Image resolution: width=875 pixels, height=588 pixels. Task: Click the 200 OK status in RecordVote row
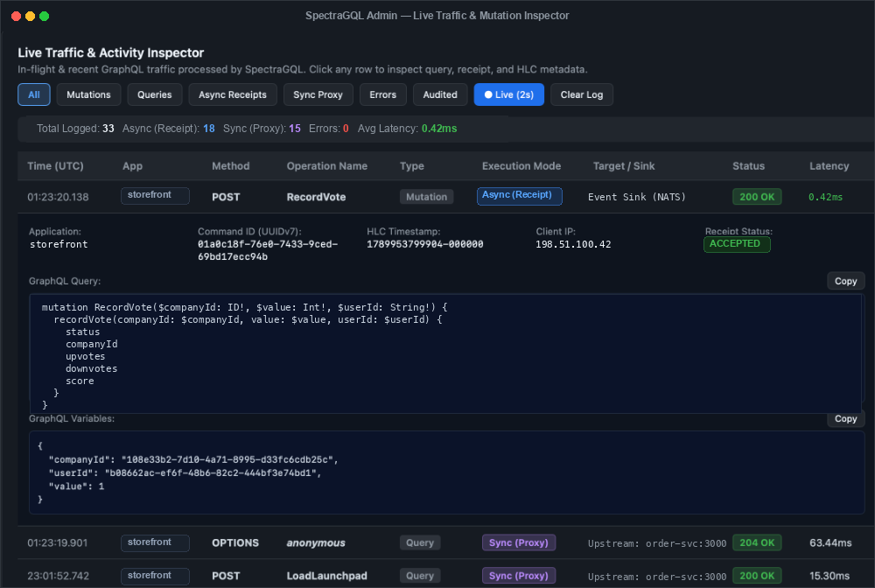pos(757,197)
